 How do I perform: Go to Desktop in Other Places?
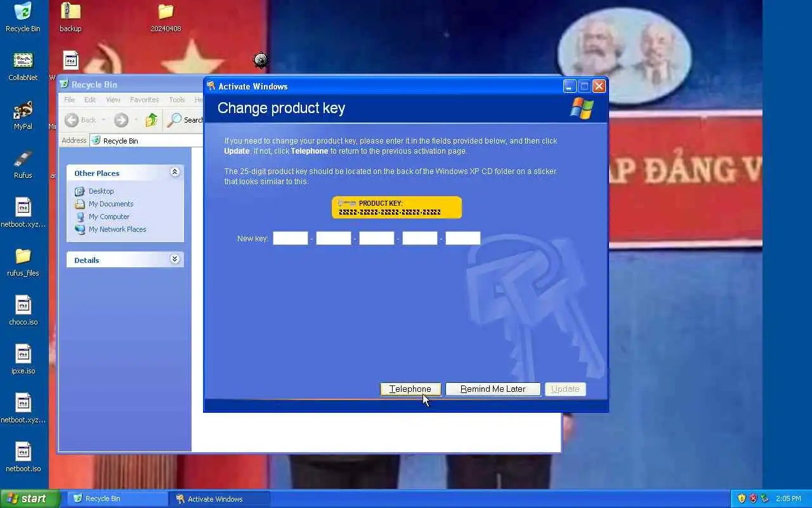[x=101, y=191]
